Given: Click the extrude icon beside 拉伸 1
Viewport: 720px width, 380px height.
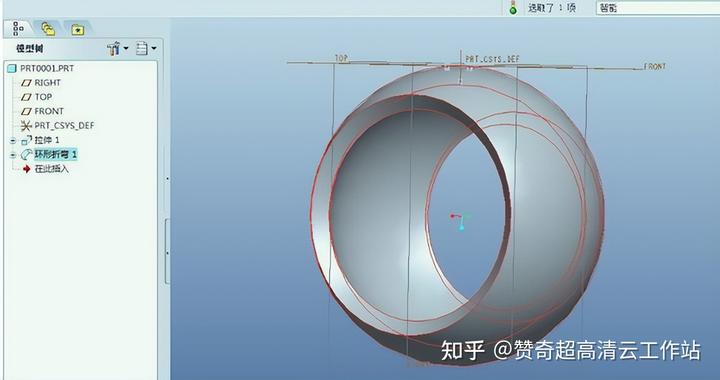Looking at the screenshot, I should (26, 140).
